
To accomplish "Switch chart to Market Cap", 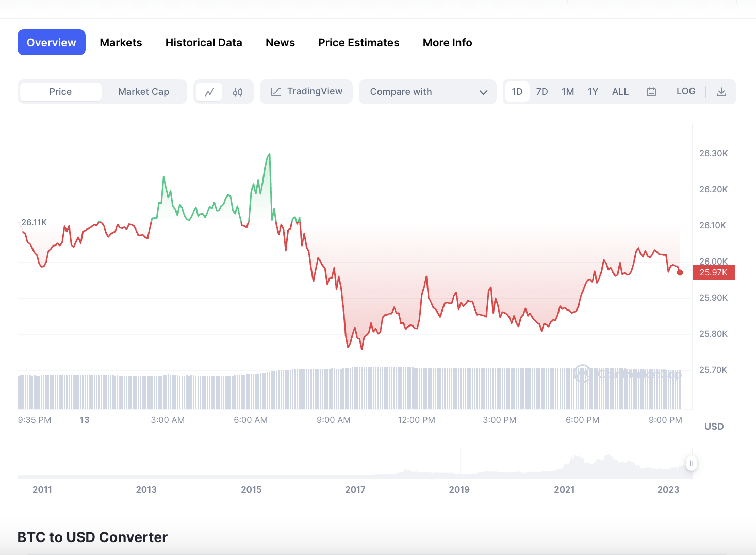I will [x=143, y=91].
